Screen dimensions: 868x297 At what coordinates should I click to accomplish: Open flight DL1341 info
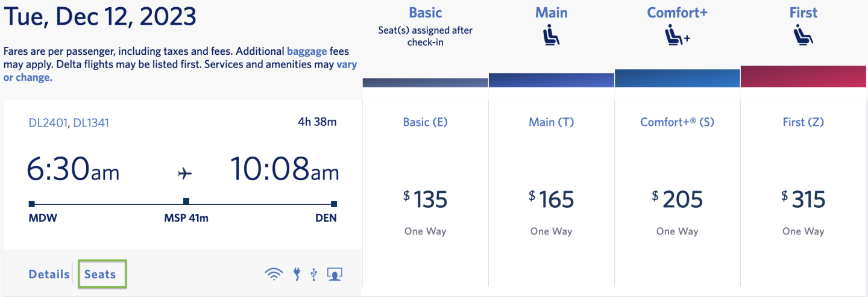pos(91,123)
